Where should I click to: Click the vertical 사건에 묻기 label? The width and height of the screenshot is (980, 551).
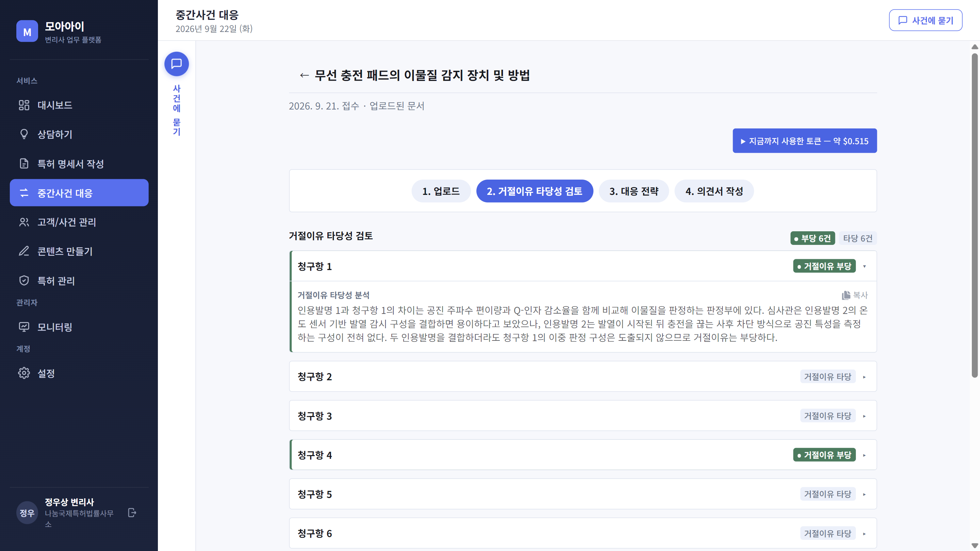point(177,110)
